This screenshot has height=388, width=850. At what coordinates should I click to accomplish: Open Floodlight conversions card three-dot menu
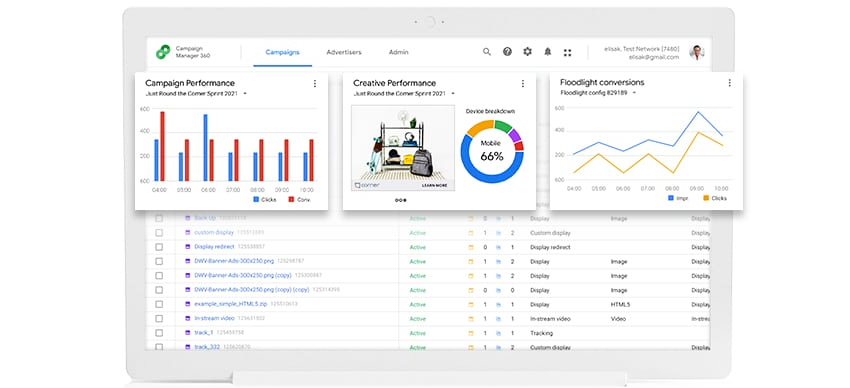[x=729, y=83]
